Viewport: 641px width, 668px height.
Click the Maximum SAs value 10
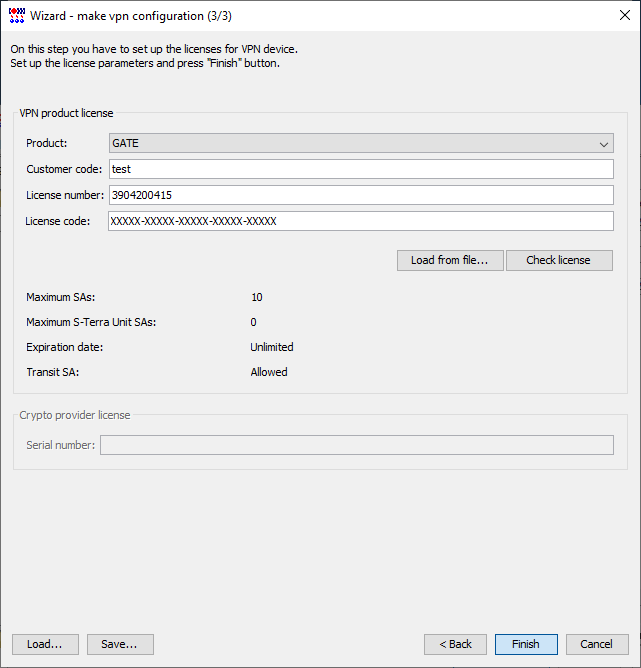(x=257, y=297)
